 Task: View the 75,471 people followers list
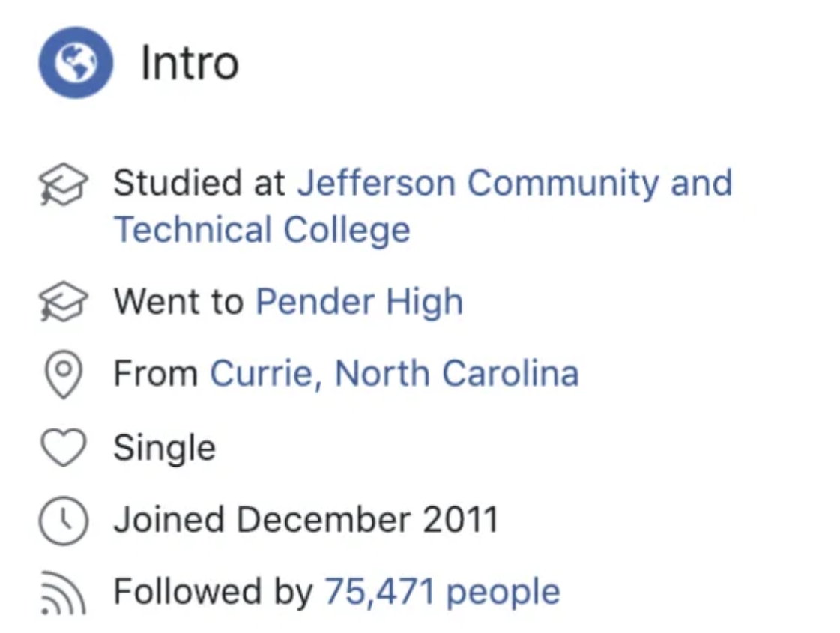(443, 593)
